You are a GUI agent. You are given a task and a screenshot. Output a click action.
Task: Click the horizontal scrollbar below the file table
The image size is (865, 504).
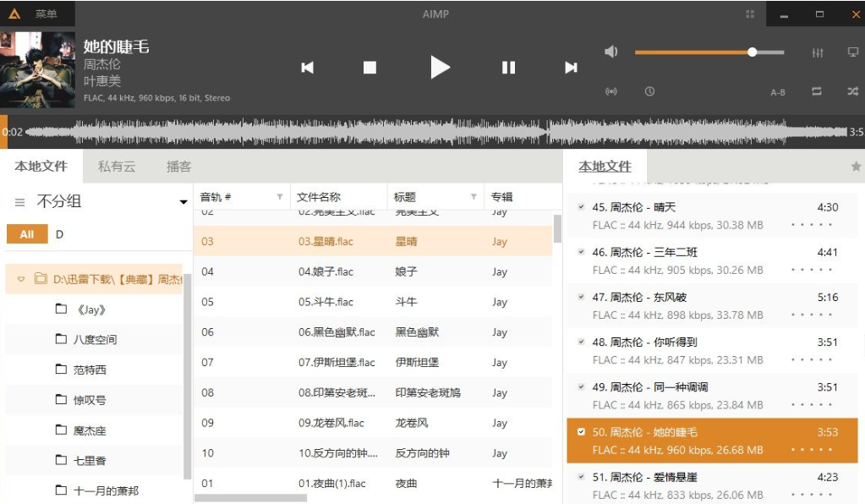[250, 498]
